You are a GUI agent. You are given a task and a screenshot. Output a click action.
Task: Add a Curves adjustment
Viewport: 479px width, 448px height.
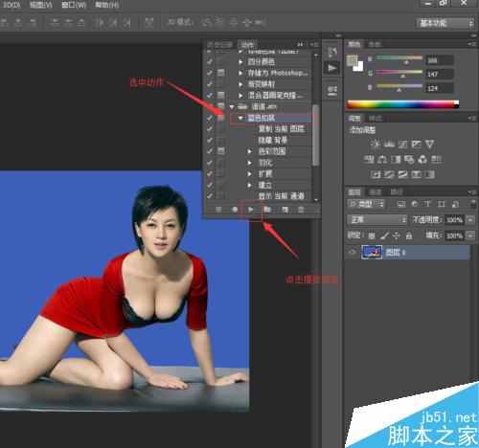pos(402,145)
